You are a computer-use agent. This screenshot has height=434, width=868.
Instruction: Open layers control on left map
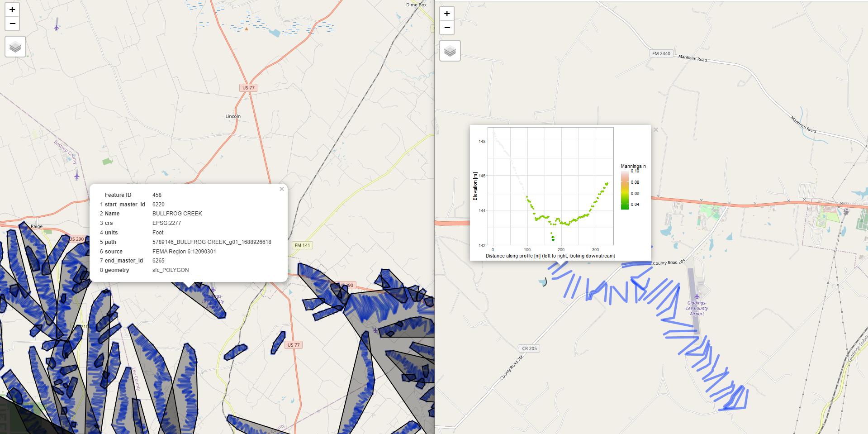[x=15, y=47]
